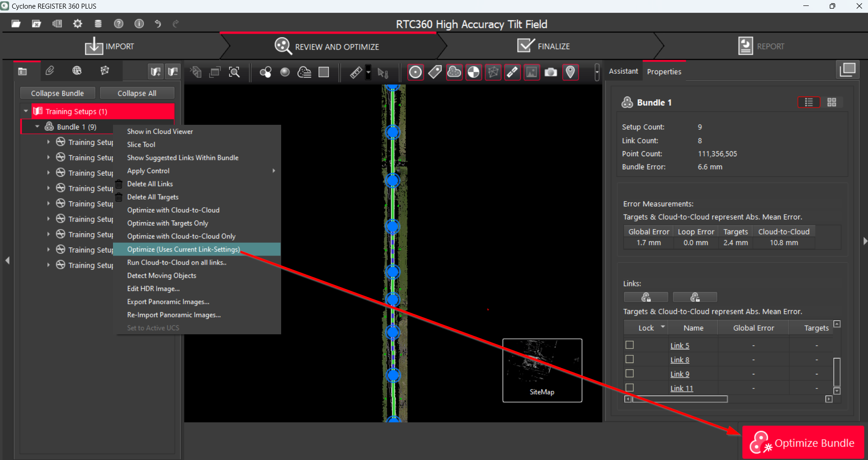Open the measure tool dropdown arrow
The width and height of the screenshot is (868, 460).
point(368,72)
